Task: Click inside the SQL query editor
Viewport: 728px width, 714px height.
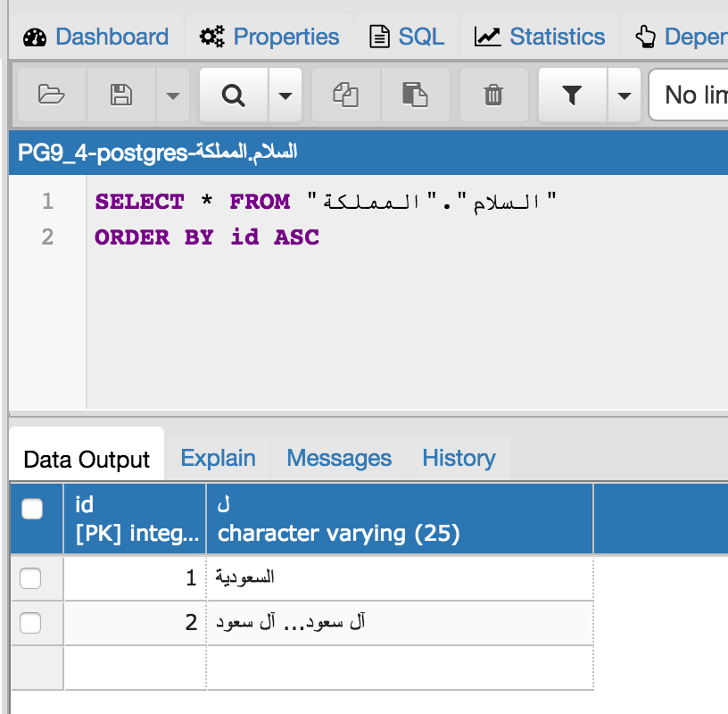Action: (x=401, y=312)
